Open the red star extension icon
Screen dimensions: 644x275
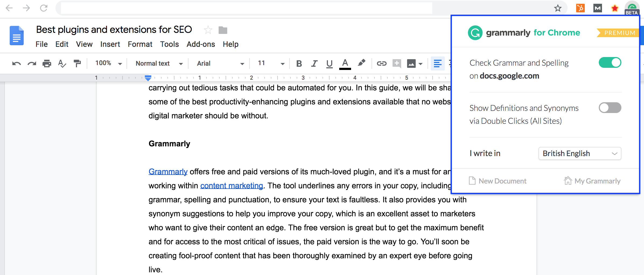(615, 8)
